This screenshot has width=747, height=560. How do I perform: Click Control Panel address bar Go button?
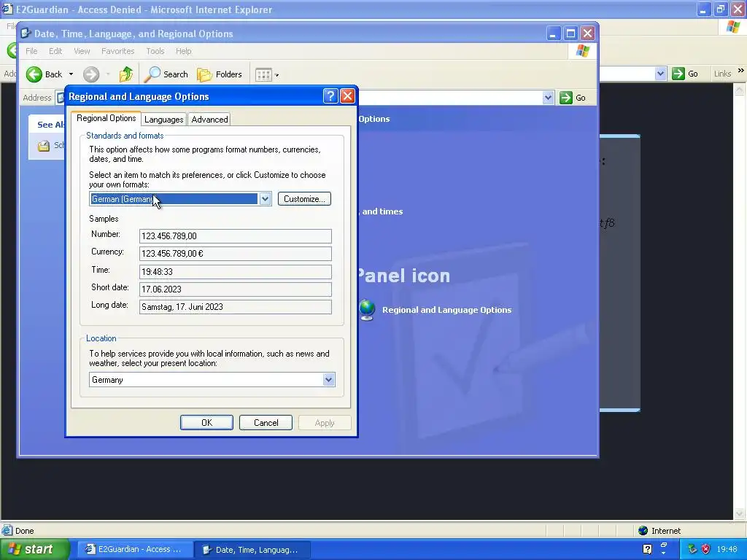pos(573,98)
